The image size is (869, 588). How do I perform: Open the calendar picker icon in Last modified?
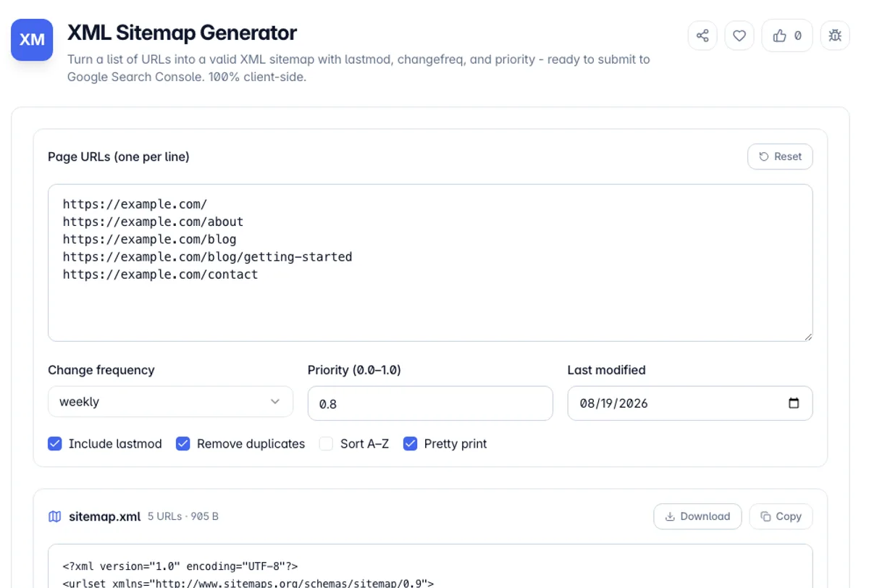pos(794,403)
